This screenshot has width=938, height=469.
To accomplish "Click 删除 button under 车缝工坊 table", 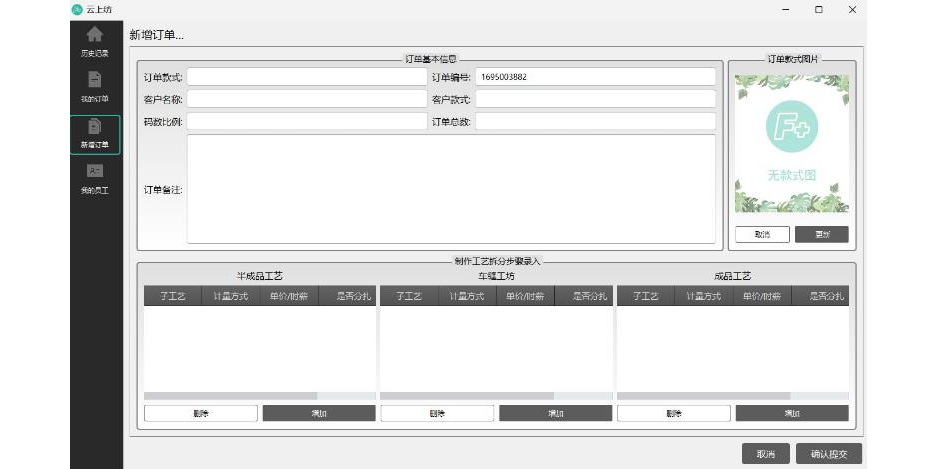I will (437, 413).
